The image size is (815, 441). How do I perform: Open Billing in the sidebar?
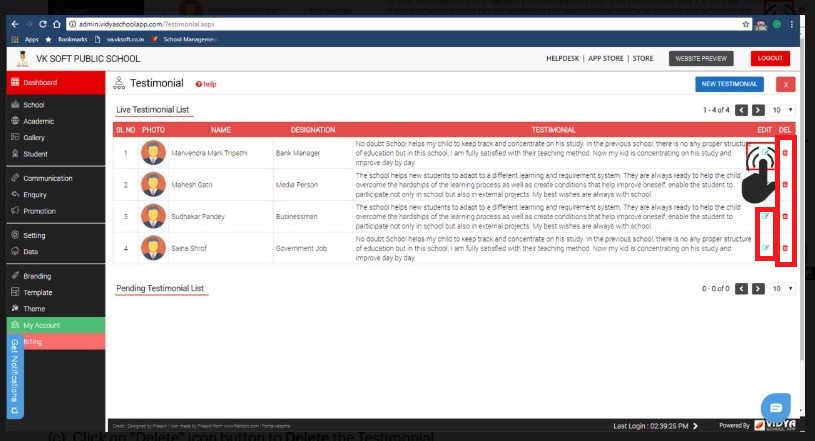tap(56, 342)
